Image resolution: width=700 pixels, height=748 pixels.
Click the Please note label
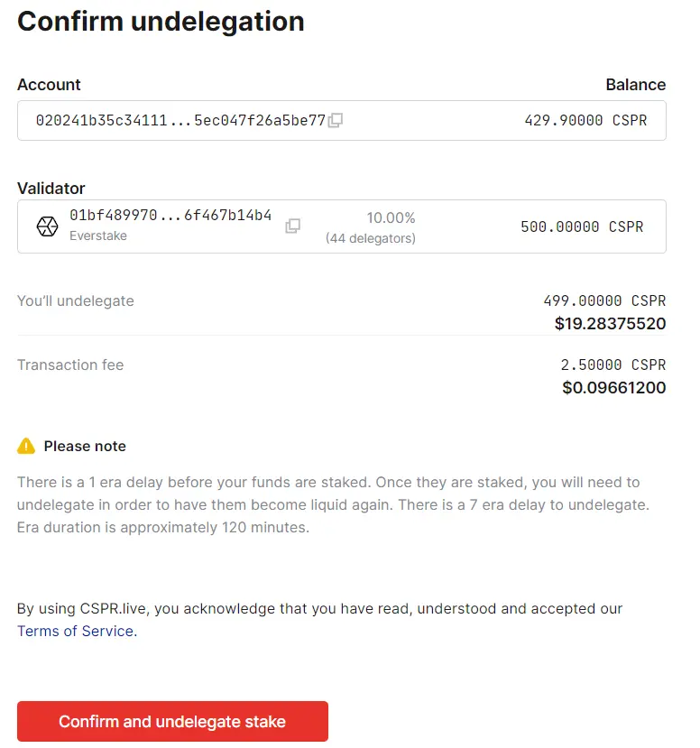point(87,446)
